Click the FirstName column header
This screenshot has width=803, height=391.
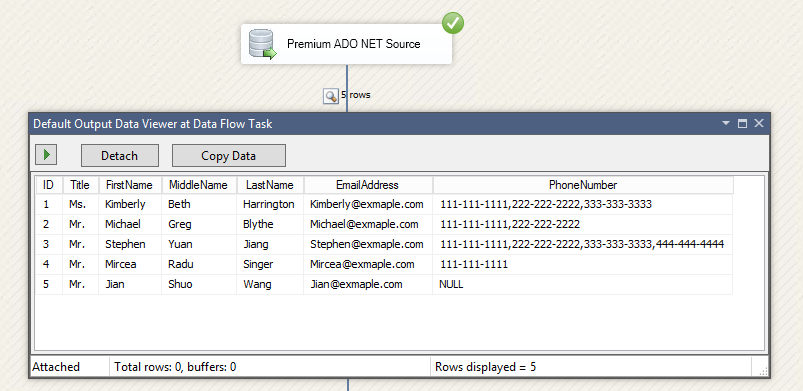click(130, 185)
